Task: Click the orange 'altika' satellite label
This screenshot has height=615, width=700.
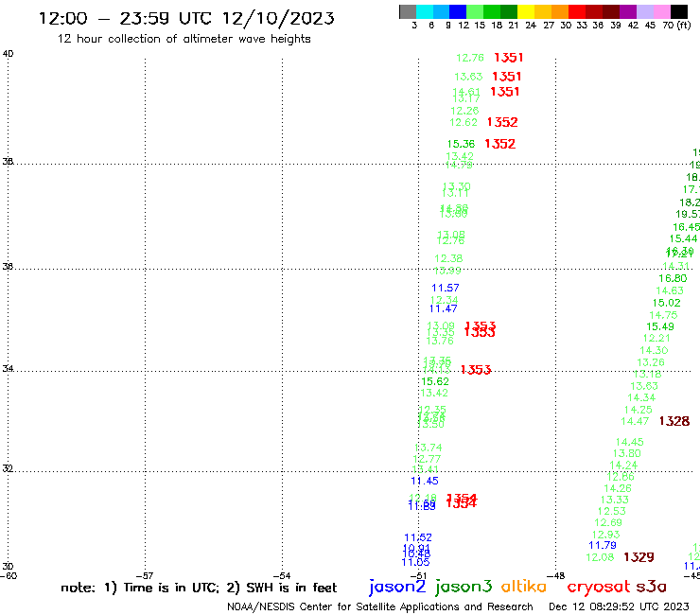Action: 523,586
